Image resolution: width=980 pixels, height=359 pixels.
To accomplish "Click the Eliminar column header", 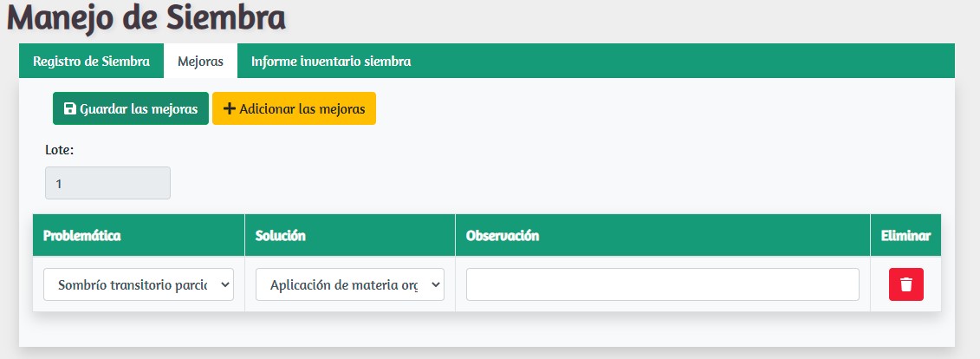I will [905, 235].
